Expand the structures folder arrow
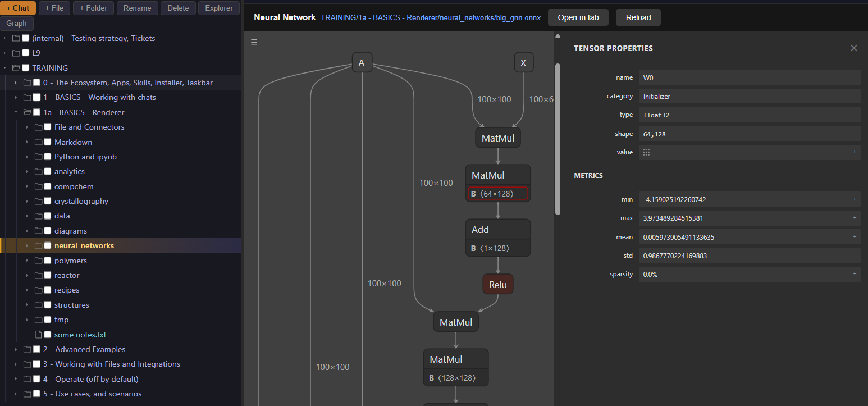Screen dimensions: 868x406 click(28, 305)
